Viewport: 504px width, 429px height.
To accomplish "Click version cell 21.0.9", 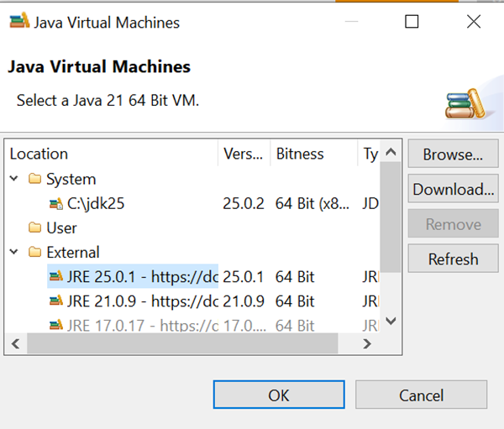I will (244, 301).
